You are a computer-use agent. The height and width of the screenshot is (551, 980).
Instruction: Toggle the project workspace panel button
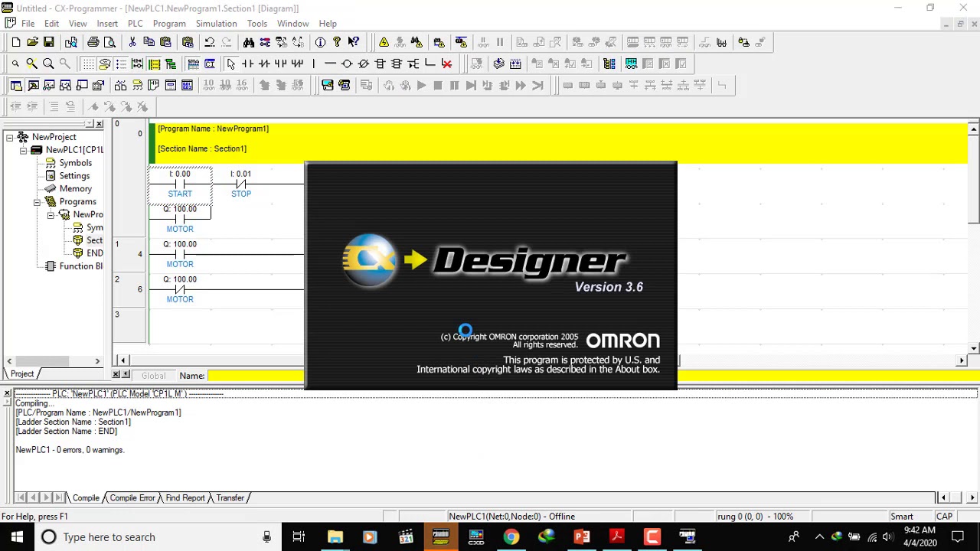pyautogui.click(x=16, y=85)
